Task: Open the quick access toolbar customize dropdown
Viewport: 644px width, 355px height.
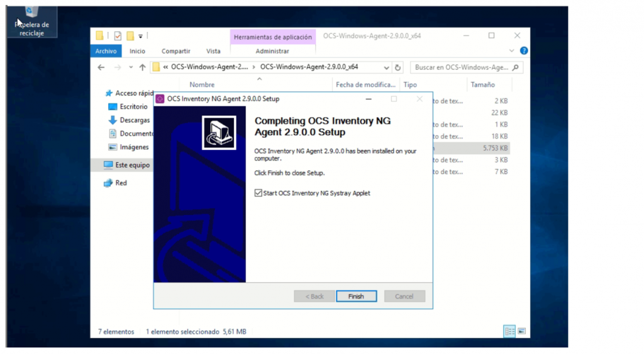Action: [x=140, y=37]
